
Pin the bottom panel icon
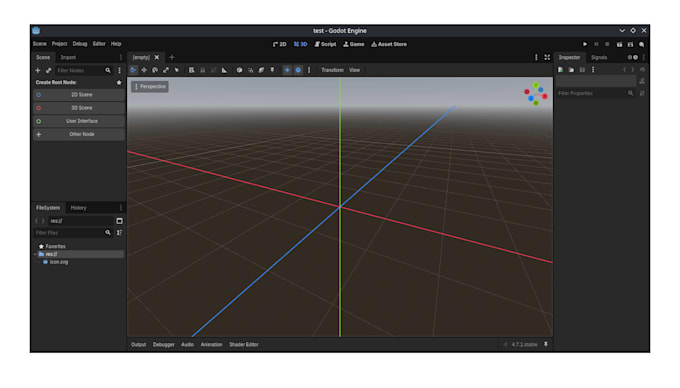click(x=546, y=345)
